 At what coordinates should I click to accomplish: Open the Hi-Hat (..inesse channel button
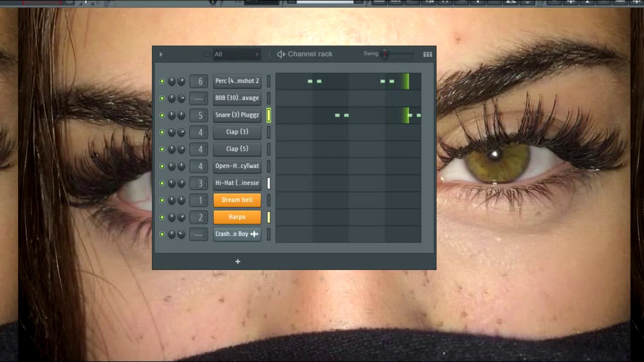(237, 183)
